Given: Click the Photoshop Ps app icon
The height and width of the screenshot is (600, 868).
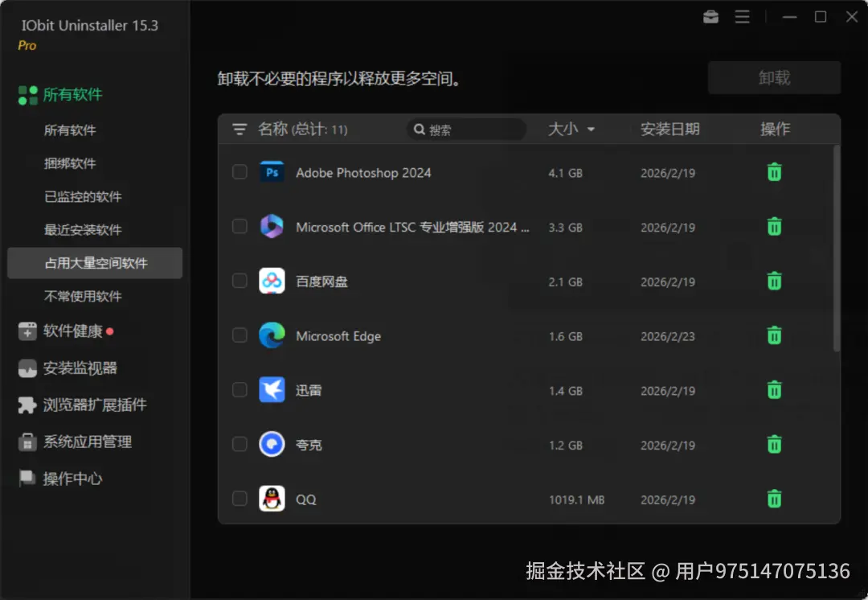Looking at the screenshot, I should [272, 172].
